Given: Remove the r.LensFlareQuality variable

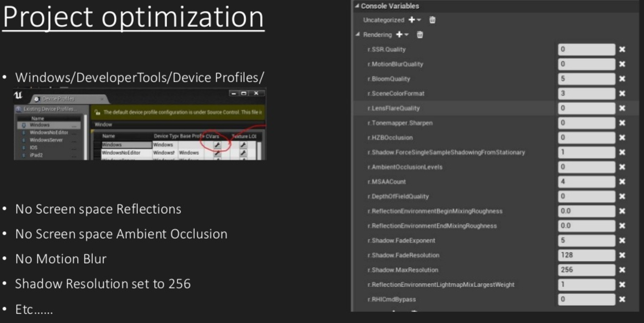Looking at the screenshot, I should (x=622, y=108).
